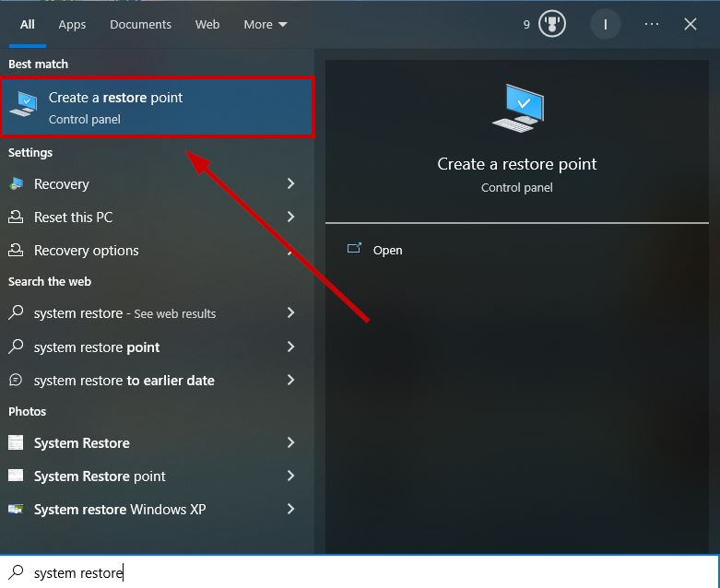This screenshot has height=588, width=720.
Task: Click the restore point computer icon in best match
Action: click(x=24, y=104)
